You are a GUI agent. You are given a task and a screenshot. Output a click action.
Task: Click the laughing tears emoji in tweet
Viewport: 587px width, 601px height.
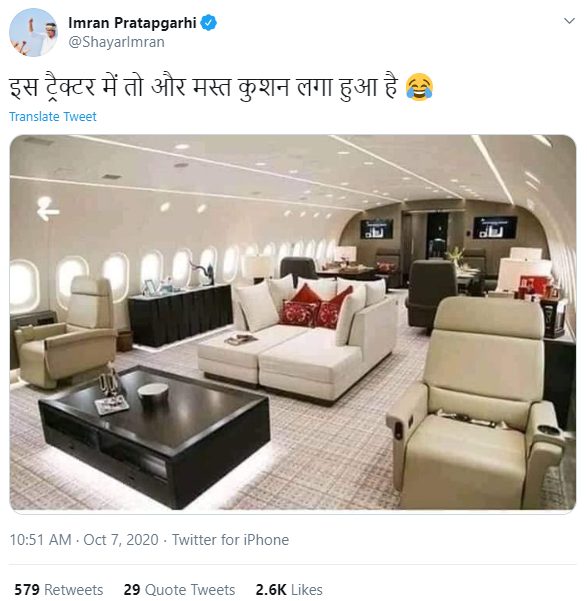pyautogui.click(x=419, y=87)
